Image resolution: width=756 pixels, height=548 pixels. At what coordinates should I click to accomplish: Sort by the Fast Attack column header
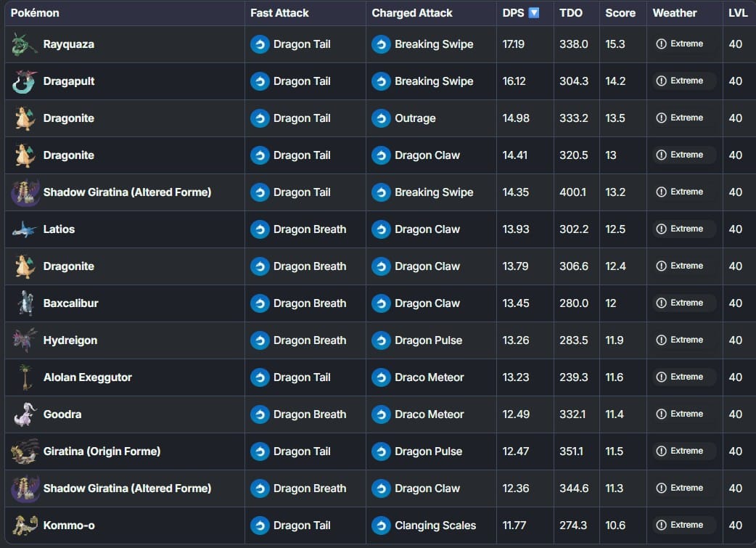coord(279,13)
